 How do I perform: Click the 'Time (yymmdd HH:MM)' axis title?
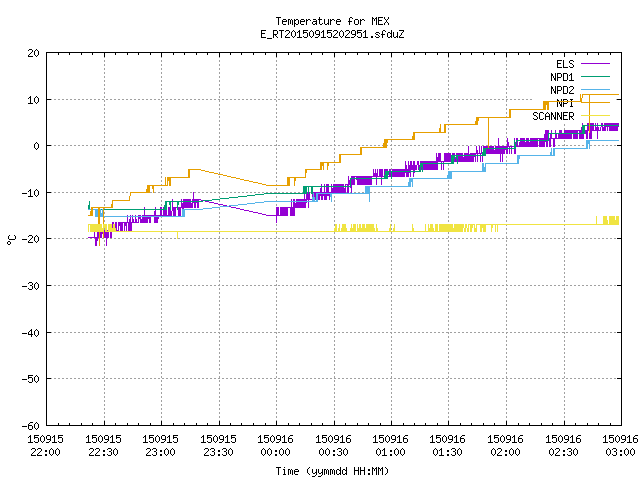tap(332, 471)
